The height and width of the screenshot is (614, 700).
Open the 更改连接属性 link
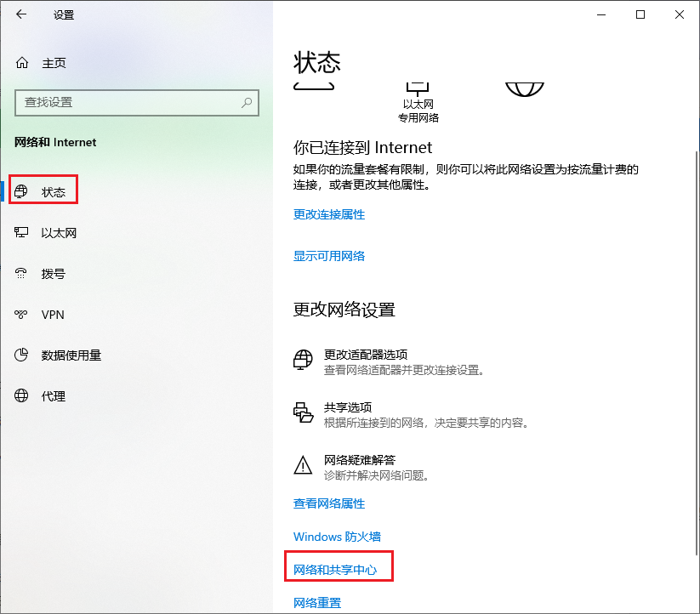(329, 214)
